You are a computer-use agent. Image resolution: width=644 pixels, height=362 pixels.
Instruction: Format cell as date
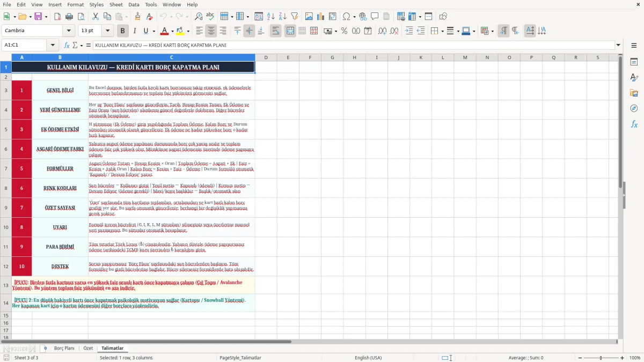(x=368, y=31)
